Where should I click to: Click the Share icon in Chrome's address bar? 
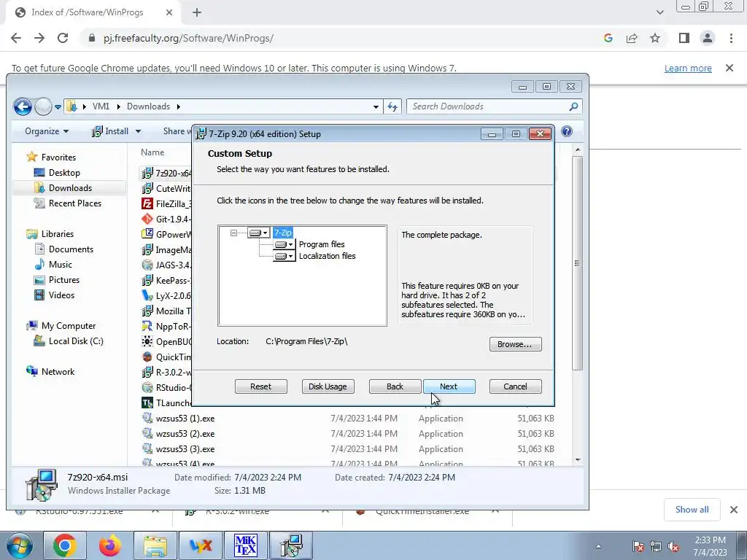pyautogui.click(x=632, y=38)
